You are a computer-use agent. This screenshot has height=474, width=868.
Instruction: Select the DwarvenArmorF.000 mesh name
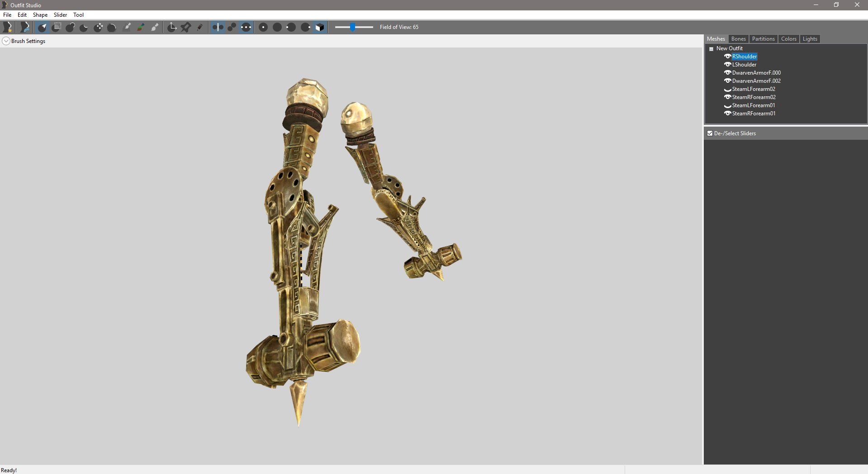click(756, 73)
